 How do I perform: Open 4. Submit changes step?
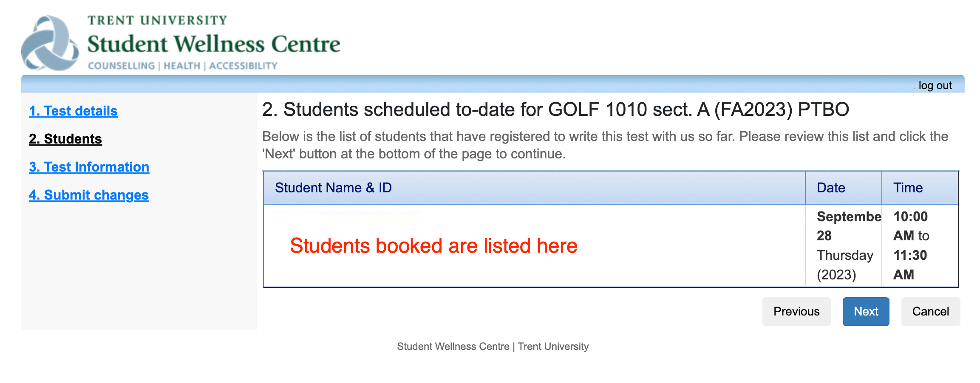coord(89,195)
